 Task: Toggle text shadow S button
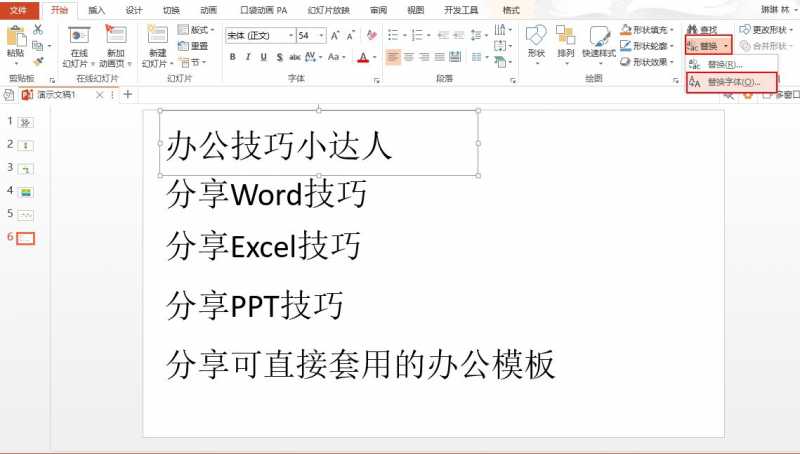point(279,57)
